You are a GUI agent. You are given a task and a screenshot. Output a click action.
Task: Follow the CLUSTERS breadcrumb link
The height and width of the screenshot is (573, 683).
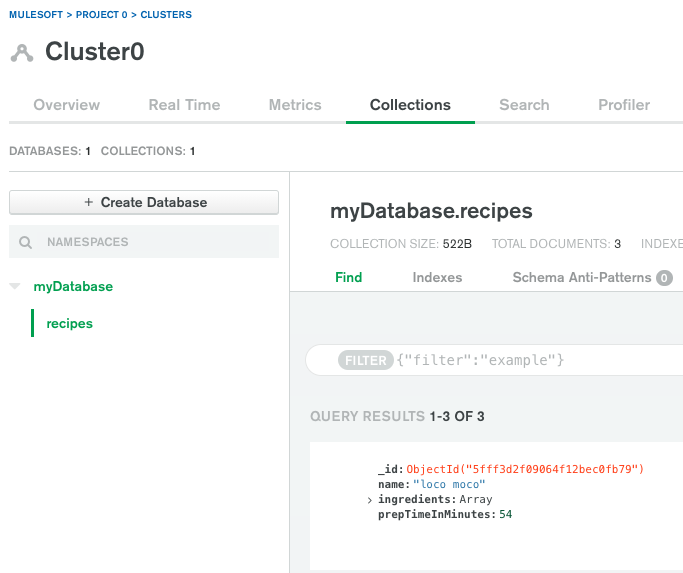tap(166, 15)
